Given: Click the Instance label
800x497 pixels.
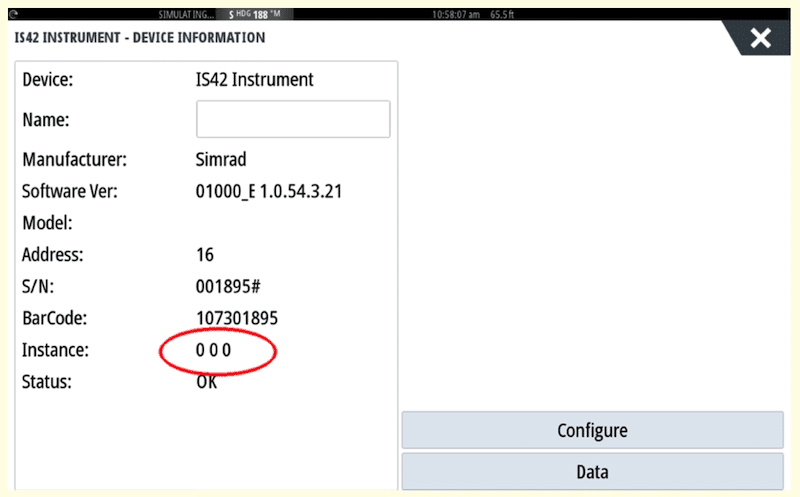Looking at the screenshot, I should pyautogui.click(x=56, y=351).
